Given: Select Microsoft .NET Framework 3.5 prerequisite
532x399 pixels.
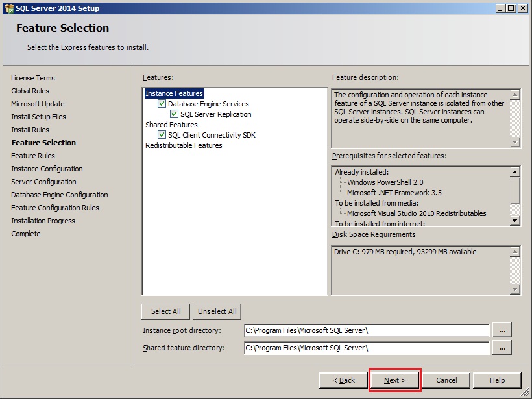Looking at the screenshot, I should click(394, 193).
